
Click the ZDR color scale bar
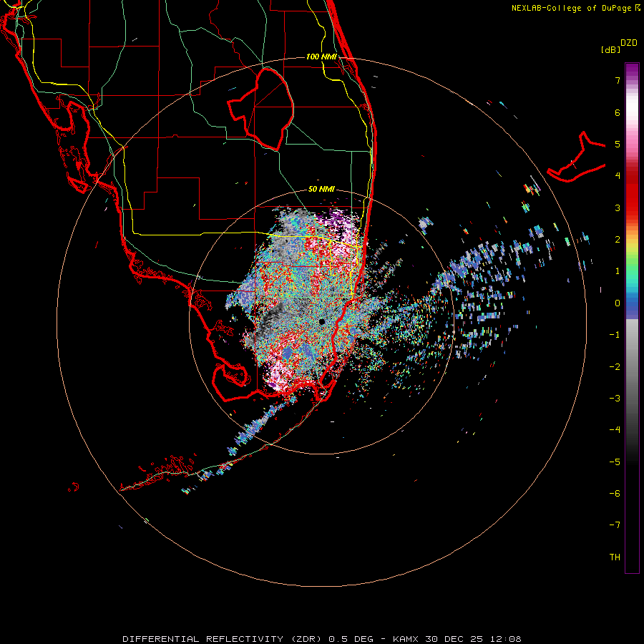click(632, 318)
